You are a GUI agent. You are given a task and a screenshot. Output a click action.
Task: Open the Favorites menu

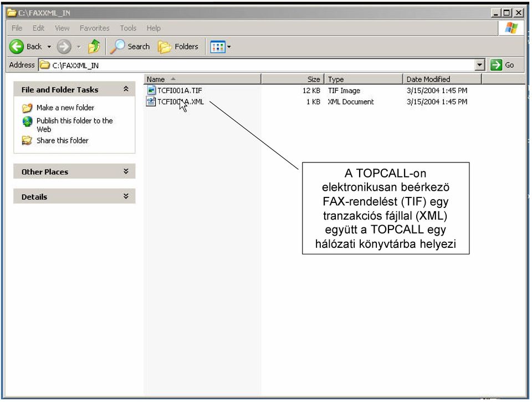click(95, 28)
